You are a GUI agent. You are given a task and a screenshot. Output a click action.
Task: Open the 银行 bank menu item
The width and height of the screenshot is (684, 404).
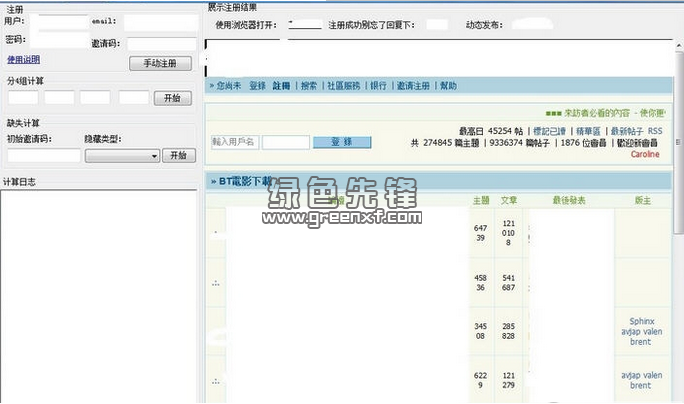378,86
